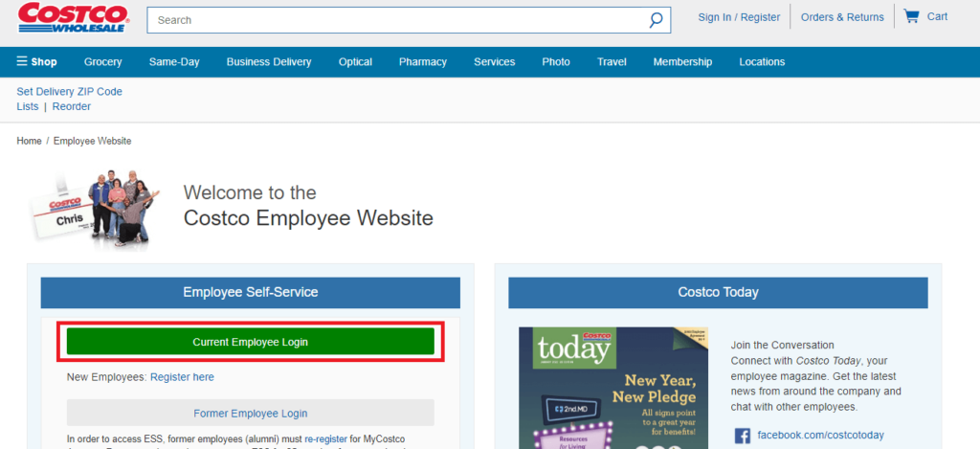Open the Cart link text
Screen dimensions: 980x449
[937, 17]
